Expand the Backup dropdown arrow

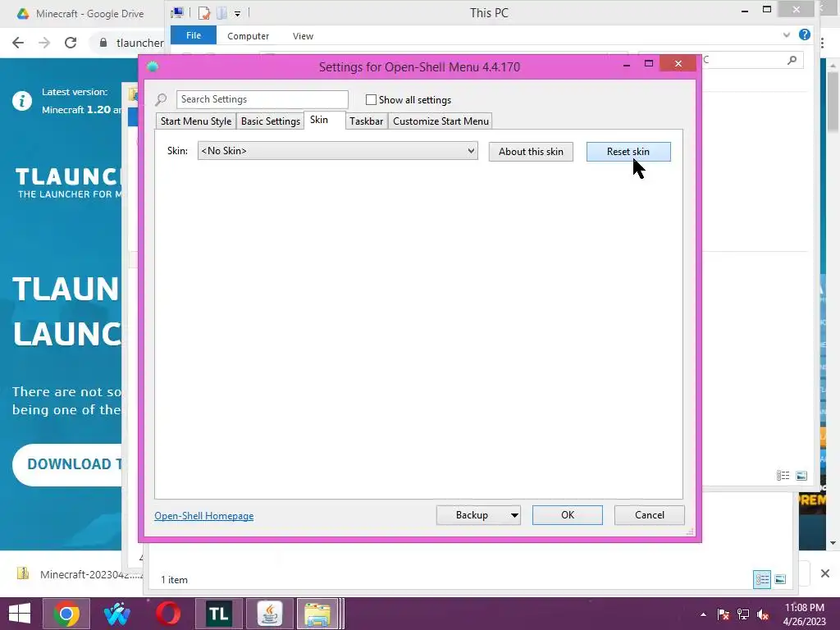click(514, 515)
